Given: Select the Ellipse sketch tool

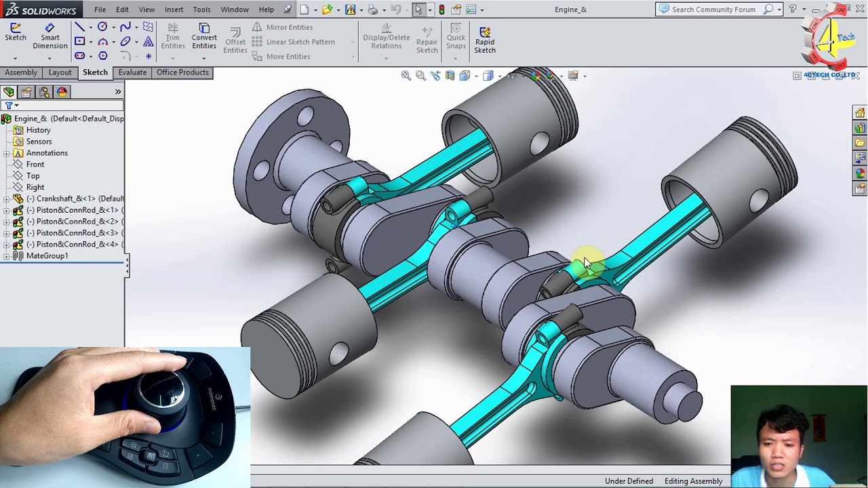Looking at the screenshot, I should click(x=125, y=41).
